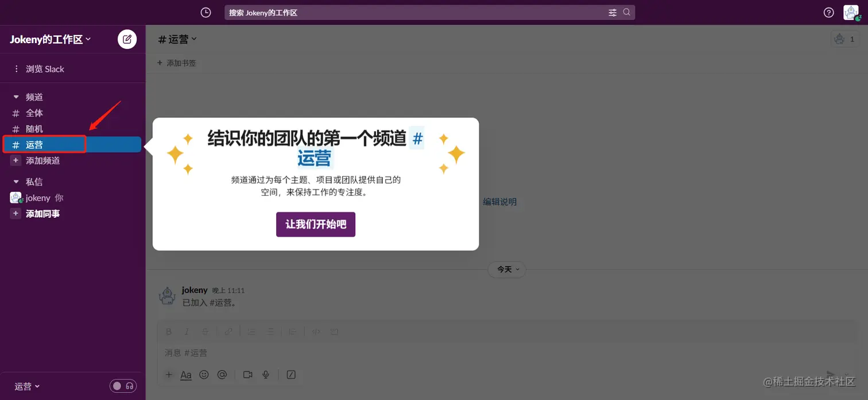868x400 pixels.
Task: Click the video clip camera icon
Action: point(247,375)
